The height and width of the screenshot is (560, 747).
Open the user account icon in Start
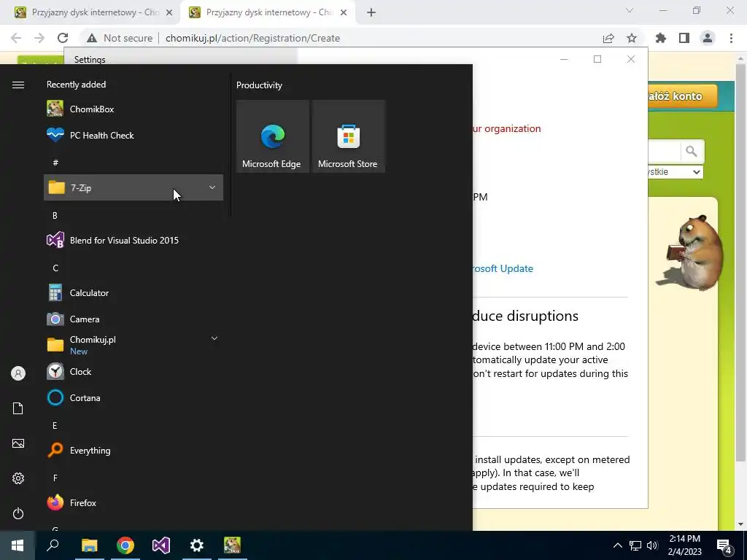coord(18,373)
